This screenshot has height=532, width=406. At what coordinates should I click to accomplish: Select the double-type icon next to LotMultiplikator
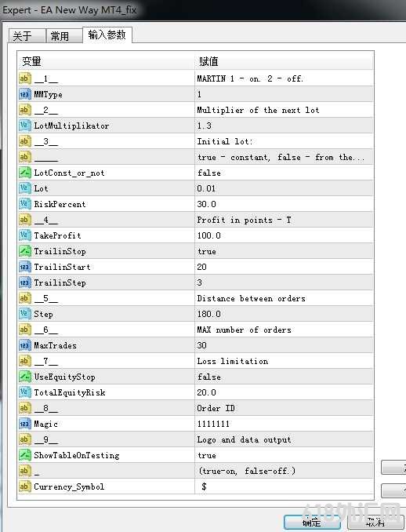click(25, 126)
